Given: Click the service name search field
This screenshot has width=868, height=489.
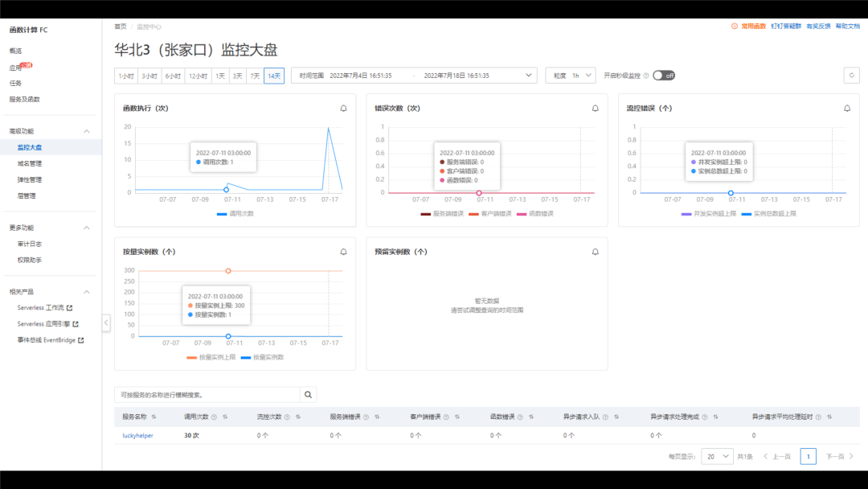Looking at the screenshot, I should [x=207, y=395].
